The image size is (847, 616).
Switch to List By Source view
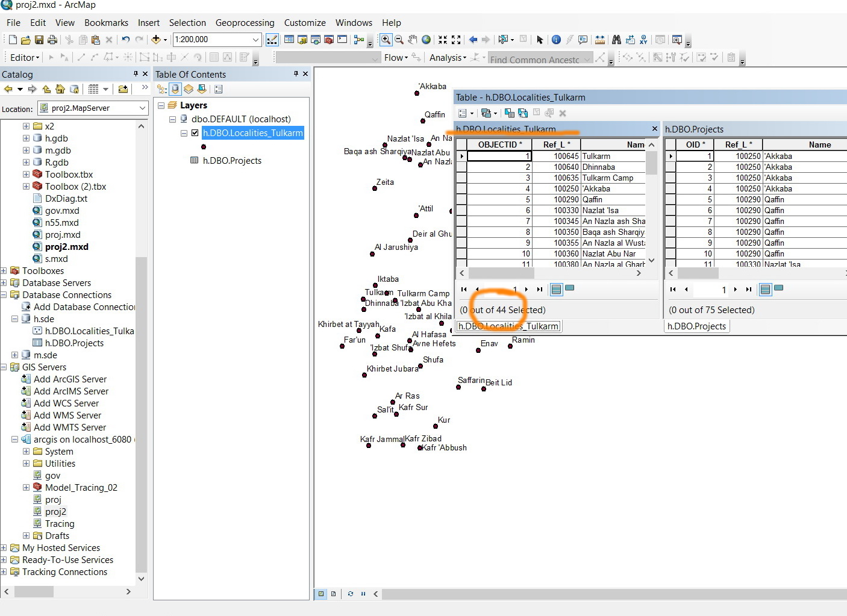(x=175, y=89)
